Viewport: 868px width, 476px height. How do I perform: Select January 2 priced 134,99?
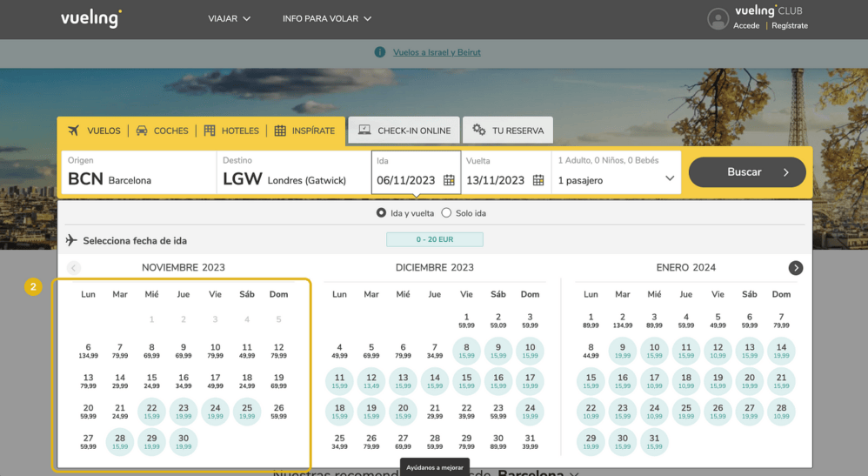pyautogui.click(x=623, y=320)
